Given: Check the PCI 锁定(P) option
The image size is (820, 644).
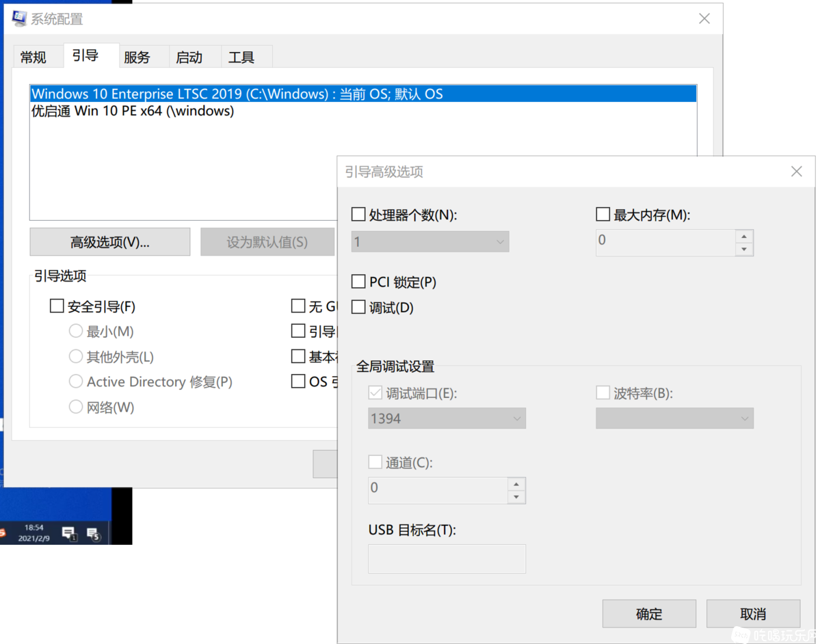Looking at the screenshot, I should [x=358, y=282].
